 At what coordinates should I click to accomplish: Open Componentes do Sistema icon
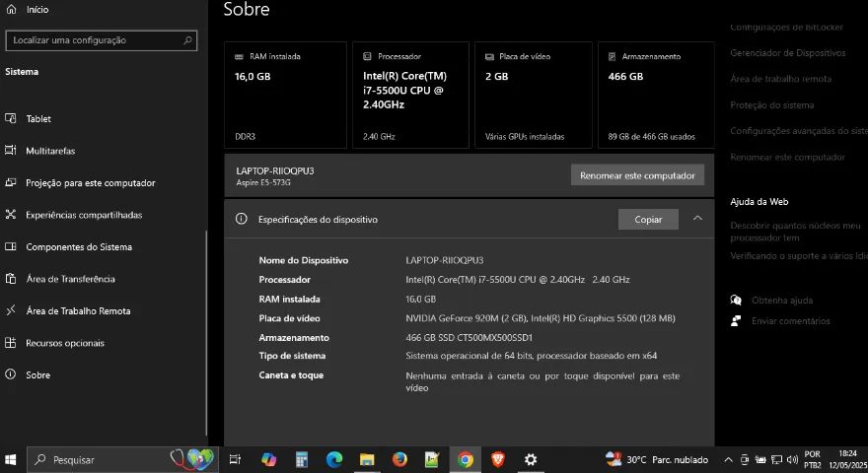11,246
